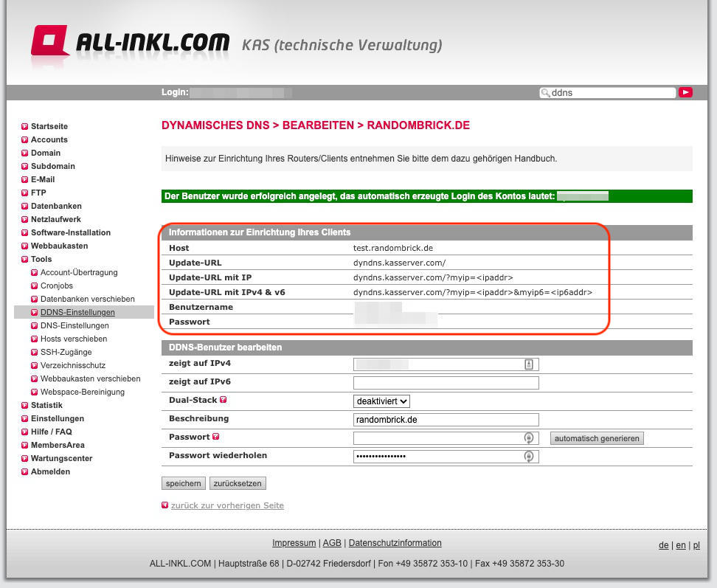Follow the zurück zur vorherigen Seite link
The width and height of the screenshot is (717, 588).
(x=227, y=505)
